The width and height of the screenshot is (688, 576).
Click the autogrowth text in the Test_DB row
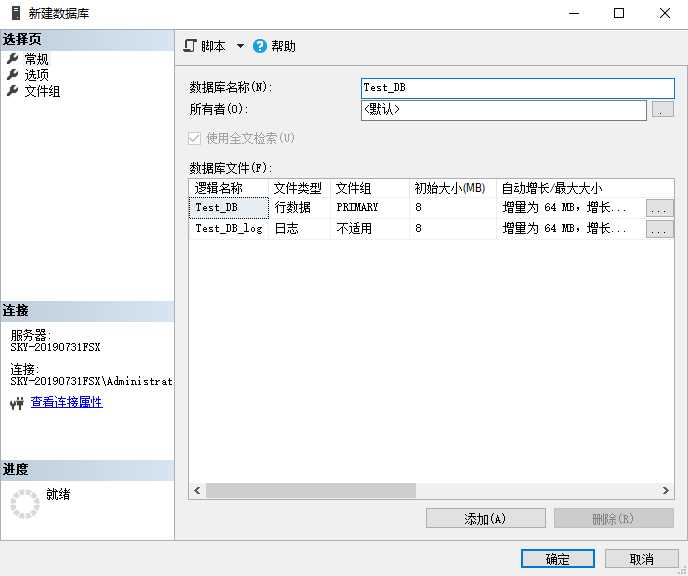[x=564, y=208]
